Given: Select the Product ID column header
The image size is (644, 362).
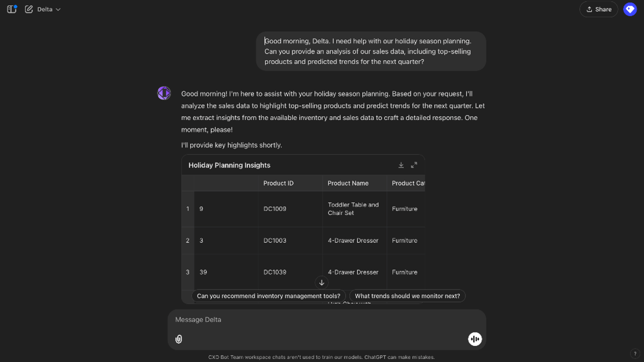Looking at the screenshot, I should 278,183.
